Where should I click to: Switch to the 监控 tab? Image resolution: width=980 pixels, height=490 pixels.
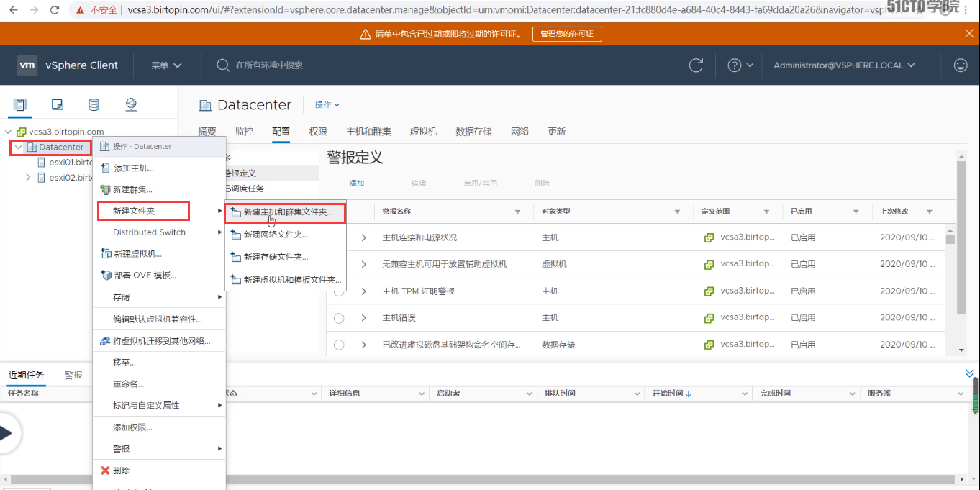[244, 132]
